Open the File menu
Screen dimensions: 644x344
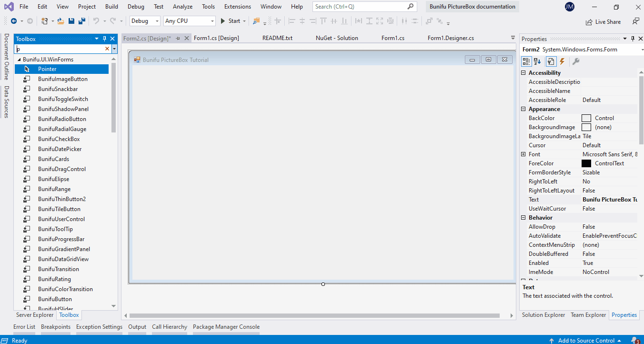24,7
